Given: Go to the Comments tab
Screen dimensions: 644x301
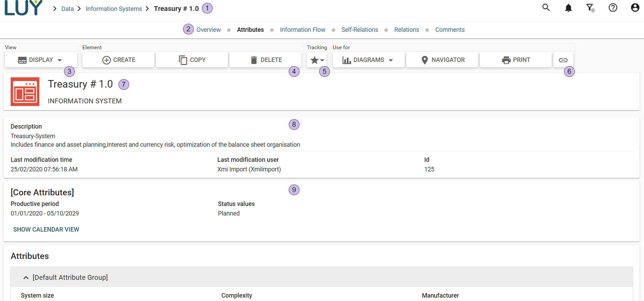Looking at the screenshot, I should click(450, 30).
